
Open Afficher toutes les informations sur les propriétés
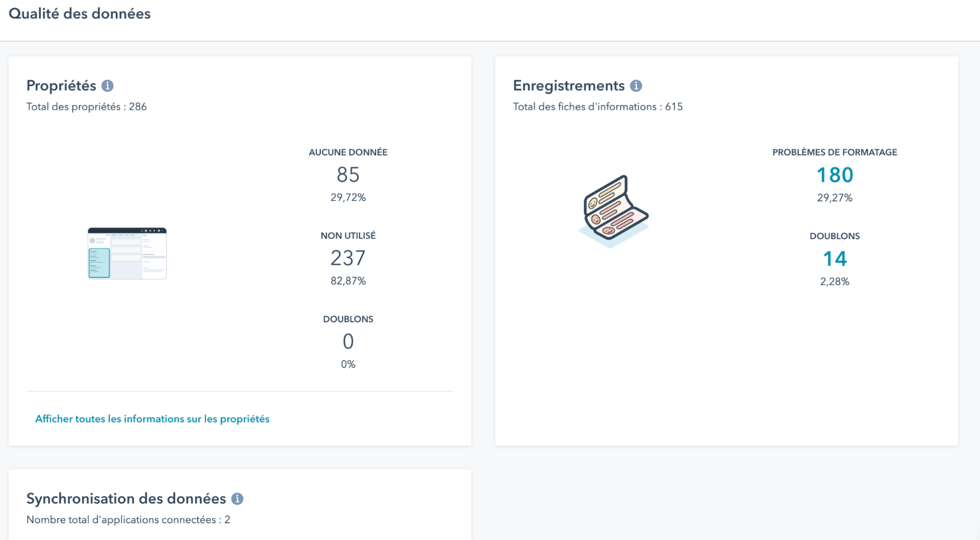[x=152, y=419]
